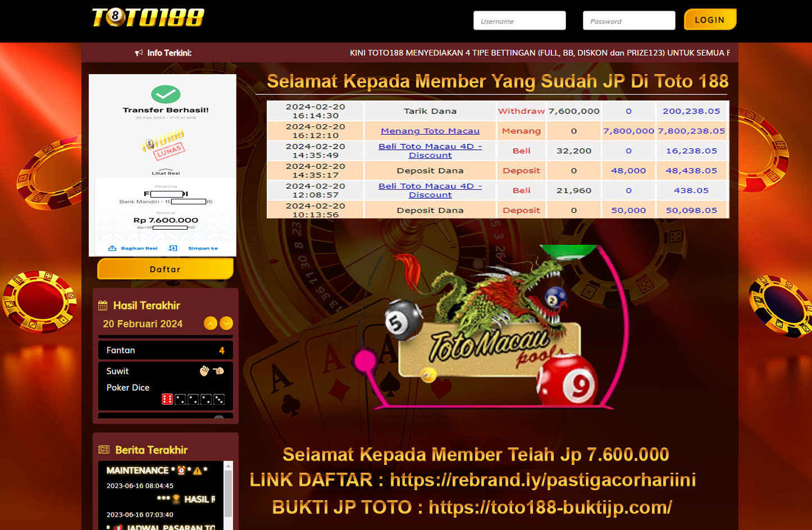Viewport: 812px width, 530px height.
Task: Click the Poker Dice label
Action: tap(128, 387)
